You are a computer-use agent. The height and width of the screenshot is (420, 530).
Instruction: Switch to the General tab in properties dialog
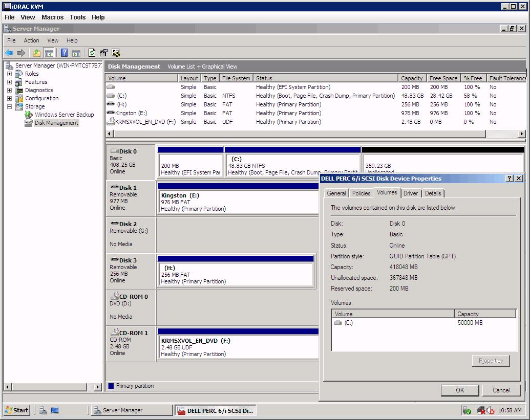pos(336,193)
